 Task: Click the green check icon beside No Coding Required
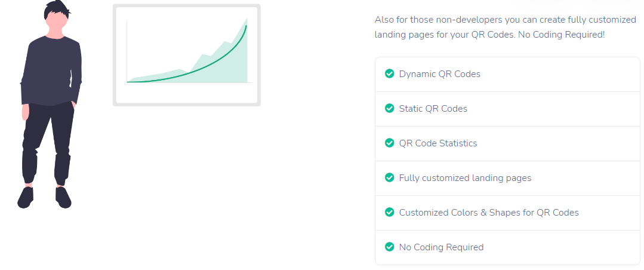389,247
